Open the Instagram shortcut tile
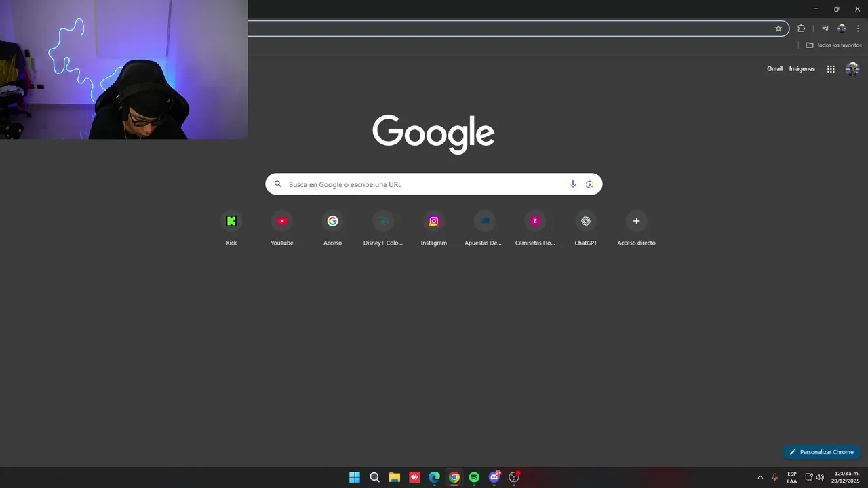Screen dimensions: 868x488 tap(434, 228)
